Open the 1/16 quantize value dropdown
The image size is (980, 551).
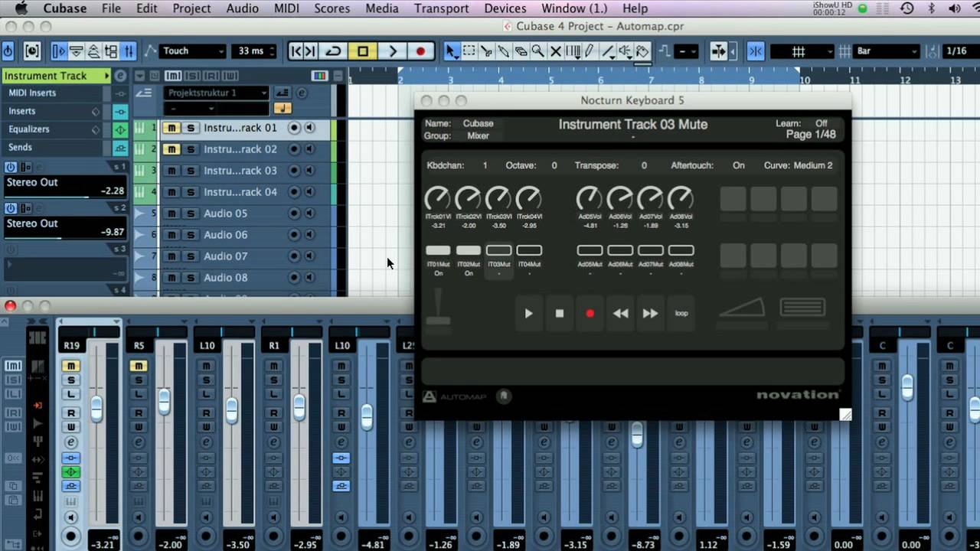[961, 51]
